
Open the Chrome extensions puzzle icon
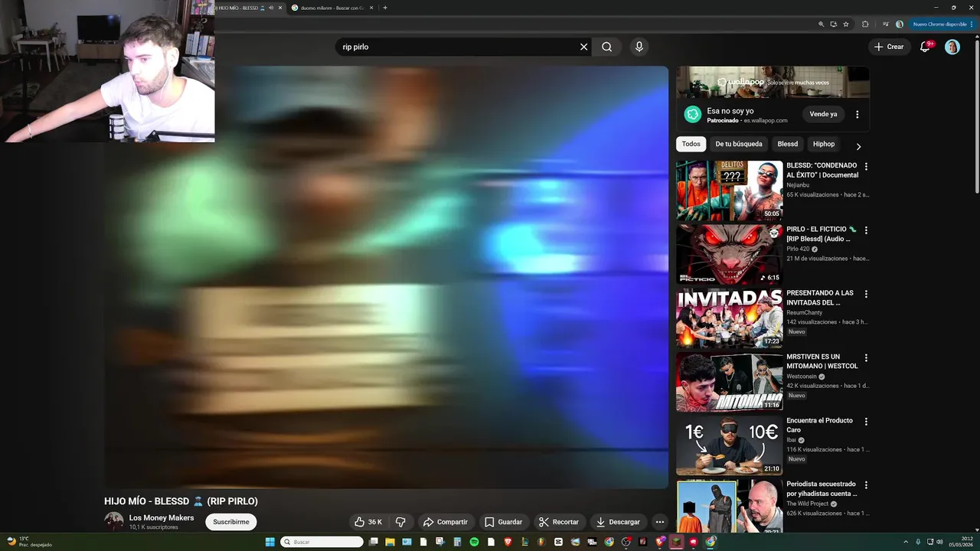(865, 24)
